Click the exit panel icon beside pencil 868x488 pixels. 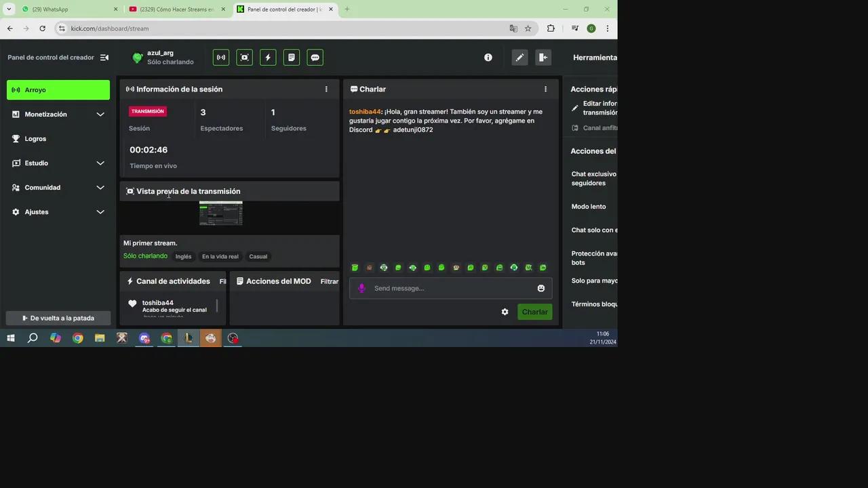(542, 58)
